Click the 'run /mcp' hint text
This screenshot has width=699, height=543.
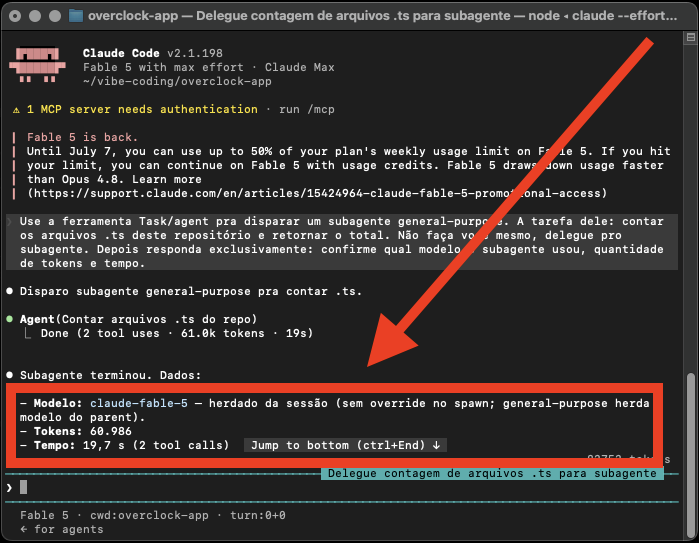click(307, 109)
